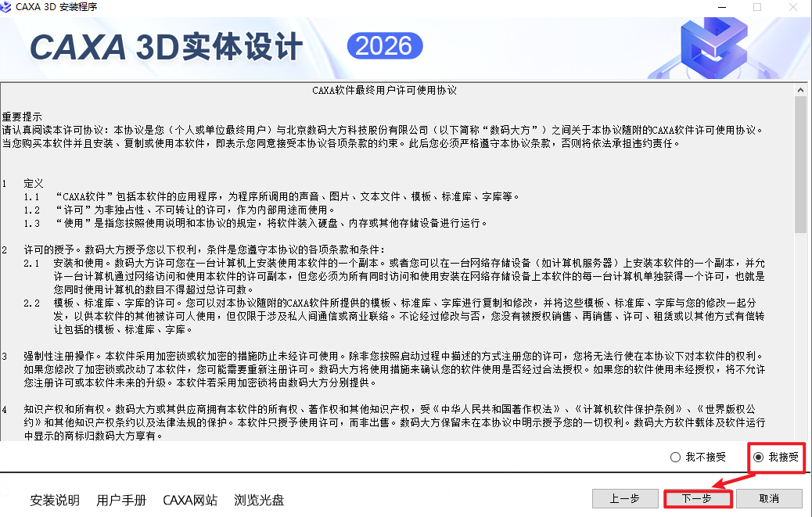This screenshot has height=517, width=812.
Task: Click the CAXA 3D实体设计 banner title
Action: click(166, 48)
